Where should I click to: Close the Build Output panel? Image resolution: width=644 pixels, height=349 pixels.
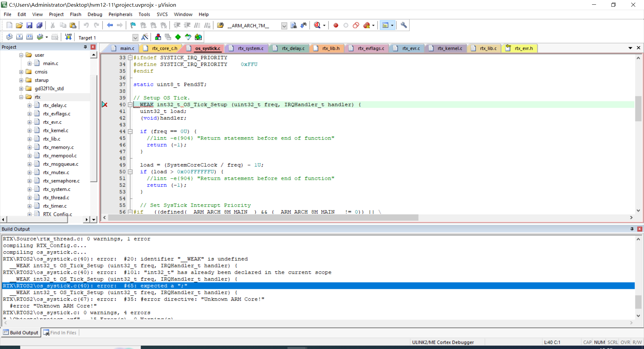click(x=640, y=229)
